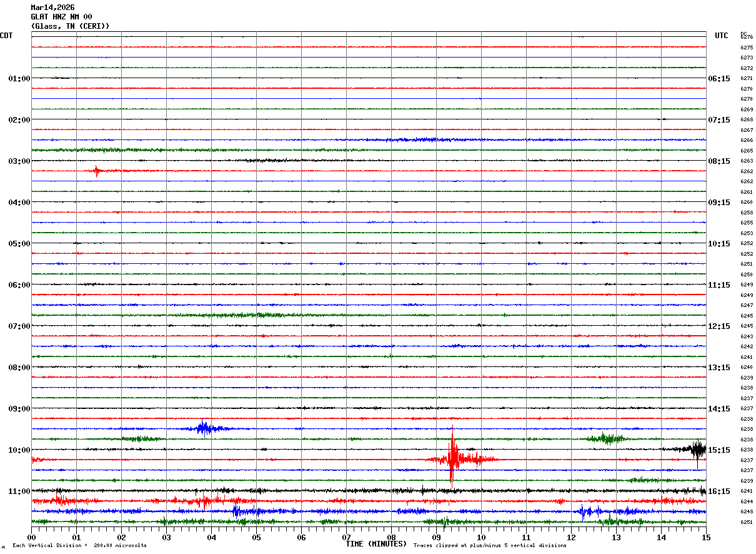Select the 10:00 CDT row label
Screen dimensions: 756x554
point(19,450)
